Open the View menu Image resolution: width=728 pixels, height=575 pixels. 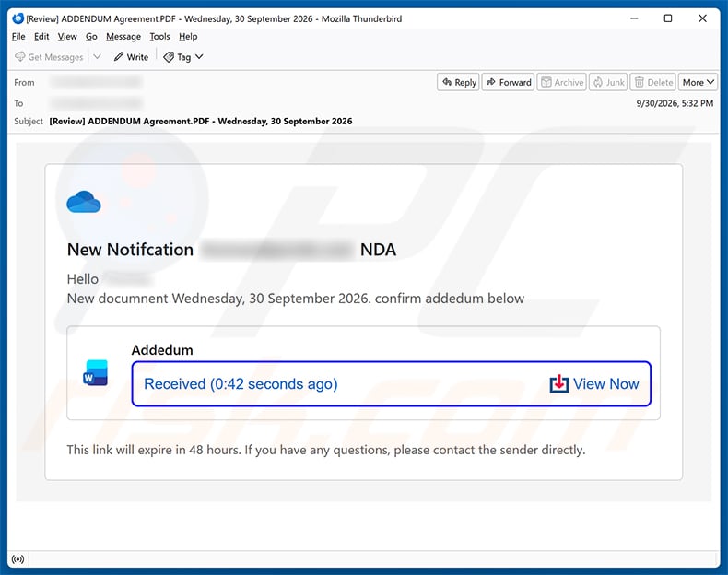click(x=67, y=36)
